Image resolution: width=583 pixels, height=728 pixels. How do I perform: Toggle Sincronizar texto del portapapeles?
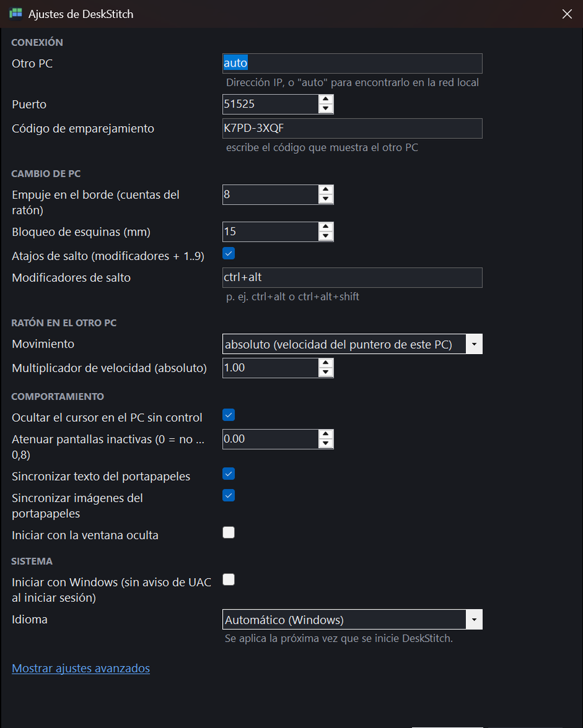coord(229,474)
